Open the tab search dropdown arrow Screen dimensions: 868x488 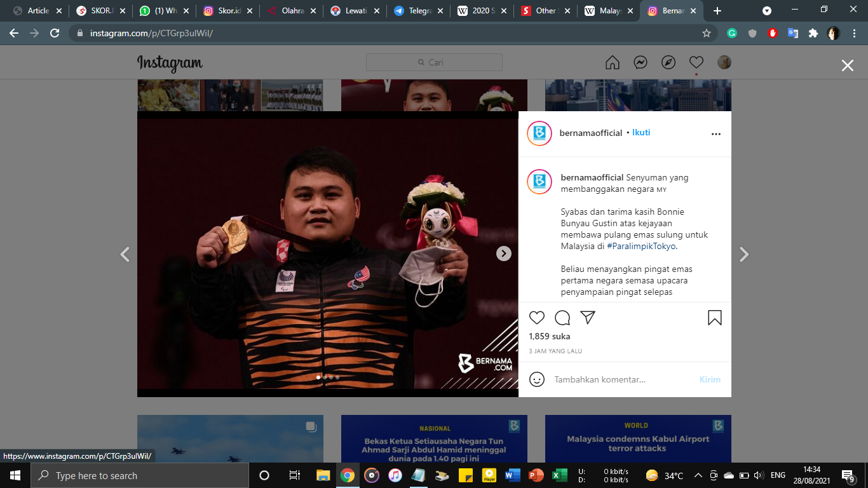pos(767,11)
